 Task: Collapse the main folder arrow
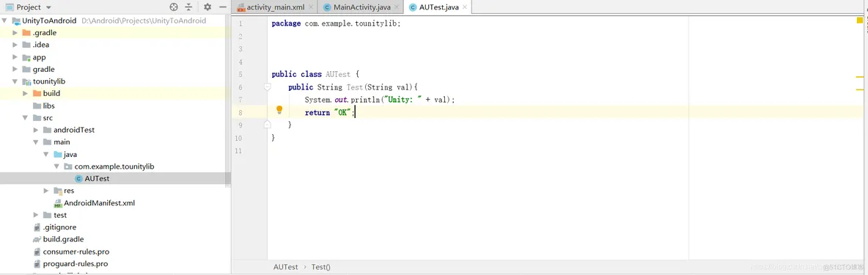(36, 142)
